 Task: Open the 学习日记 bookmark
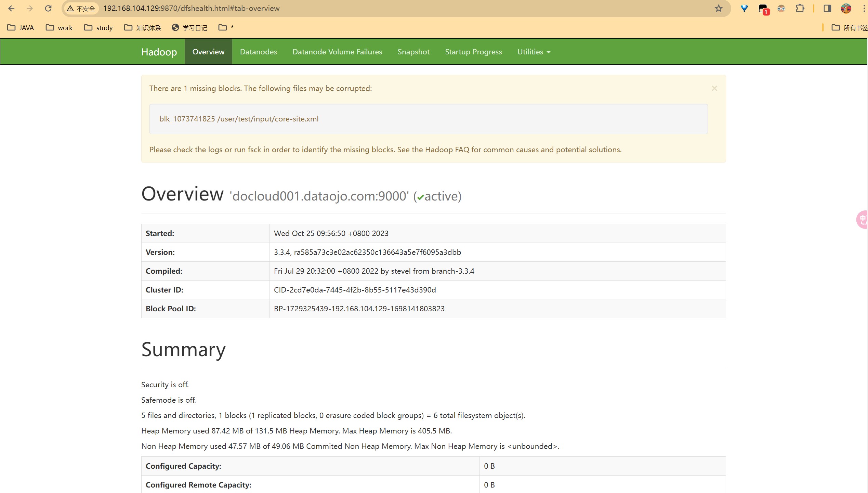point(189,28)
